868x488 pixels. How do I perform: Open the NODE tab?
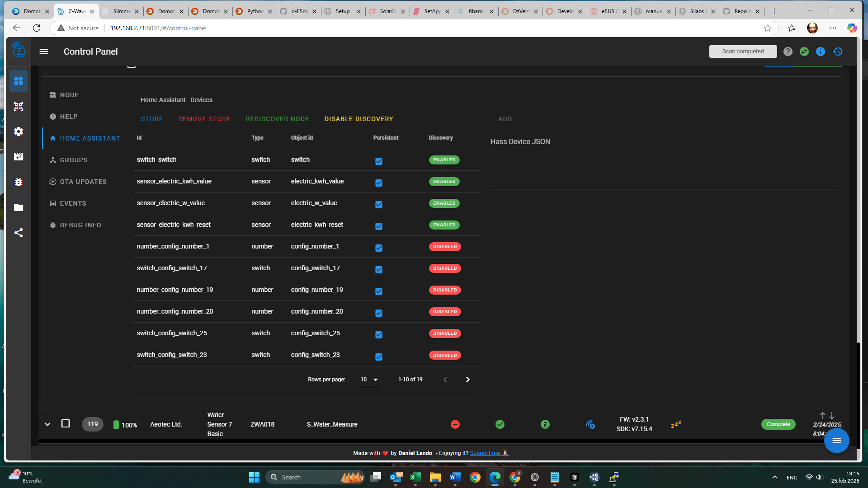tap(64, 95)
